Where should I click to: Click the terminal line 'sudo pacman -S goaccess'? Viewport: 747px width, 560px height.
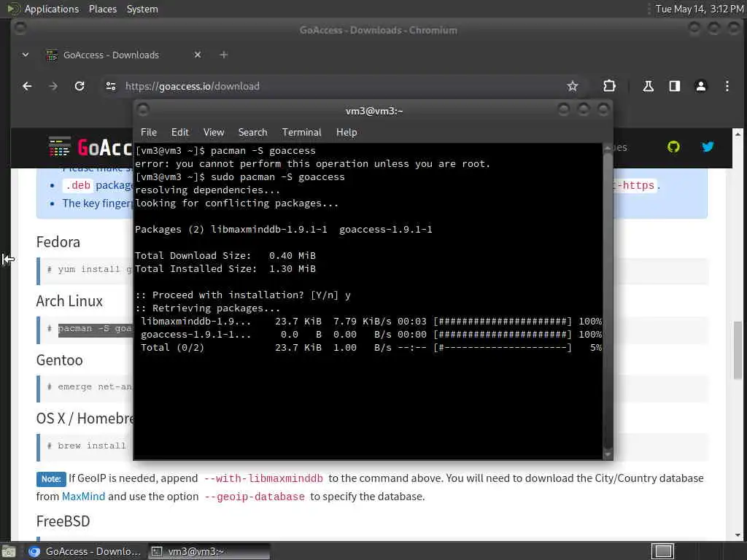click(x=278, y=177)
